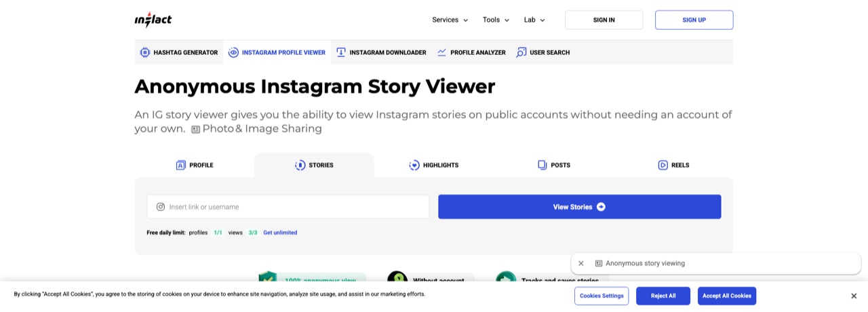Switch to the REELS tab
This screenshot has width=868, height=312.
pyautogui.click(x=673, y=165)
